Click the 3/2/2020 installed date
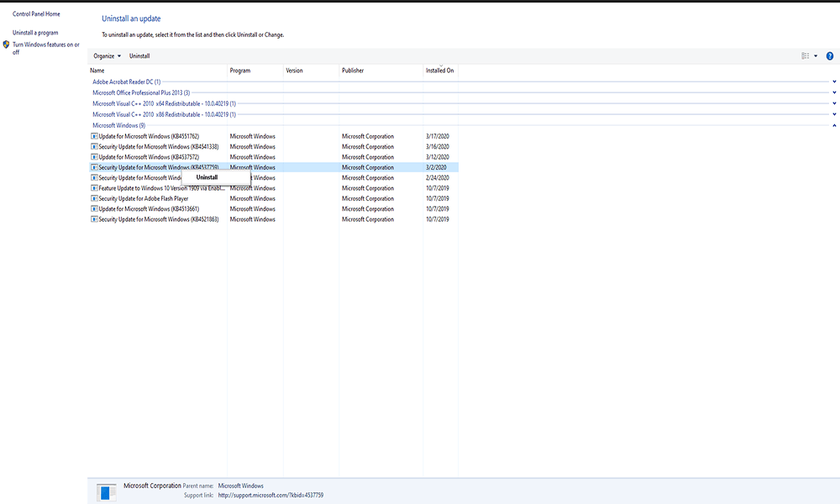This screenshot has height=504, width=840. click(436, 167)
